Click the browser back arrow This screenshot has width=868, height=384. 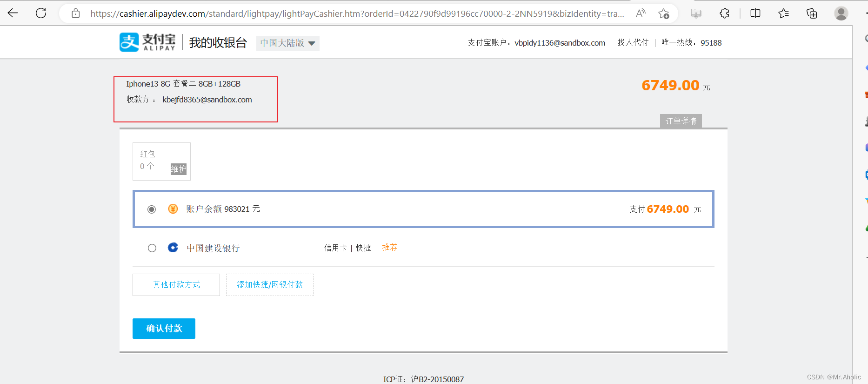(x=13, y=13)
